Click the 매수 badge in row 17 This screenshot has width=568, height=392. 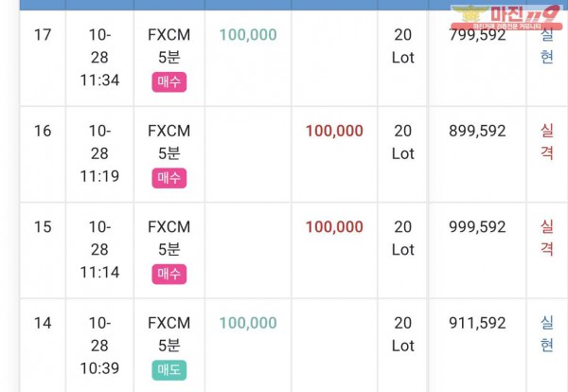tap(169, 81)
